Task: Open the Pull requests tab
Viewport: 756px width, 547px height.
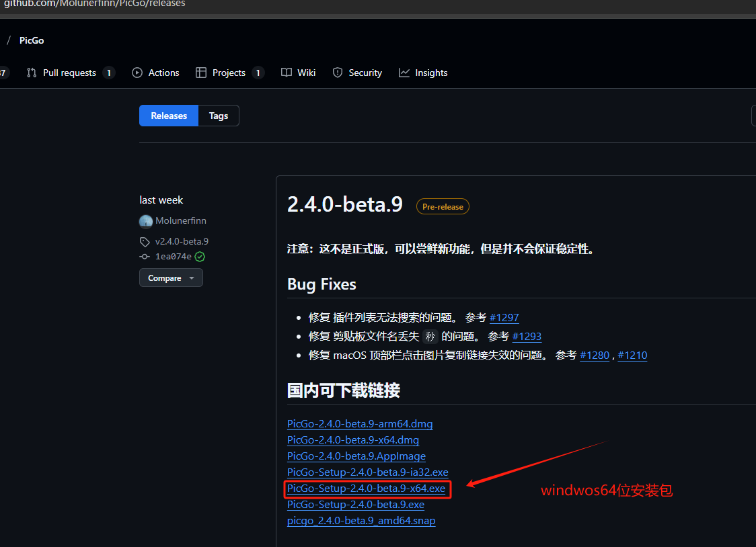Action: tap(71, 73)
